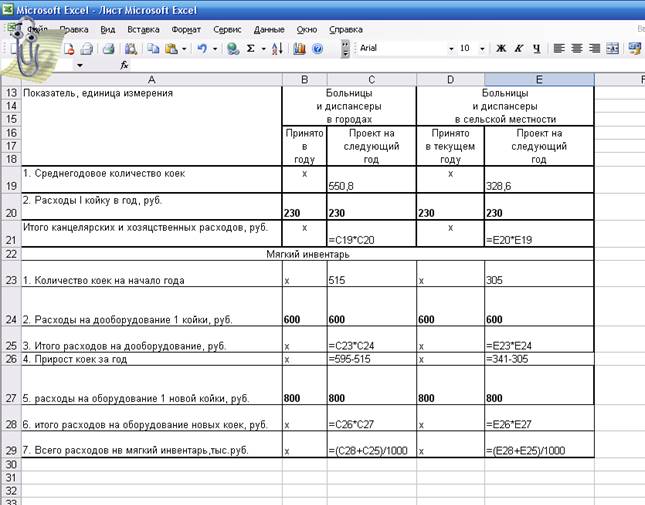
Task: Select cell with formula =E20*E19
Action: [x=539, y=234]
